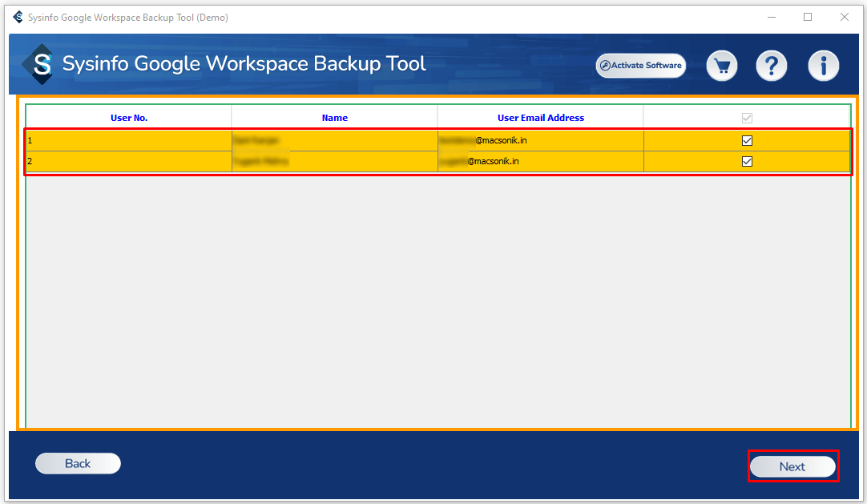Toggle the select-all checkbox in the table header
Screen dimensions: 867x504
(747, 118)
